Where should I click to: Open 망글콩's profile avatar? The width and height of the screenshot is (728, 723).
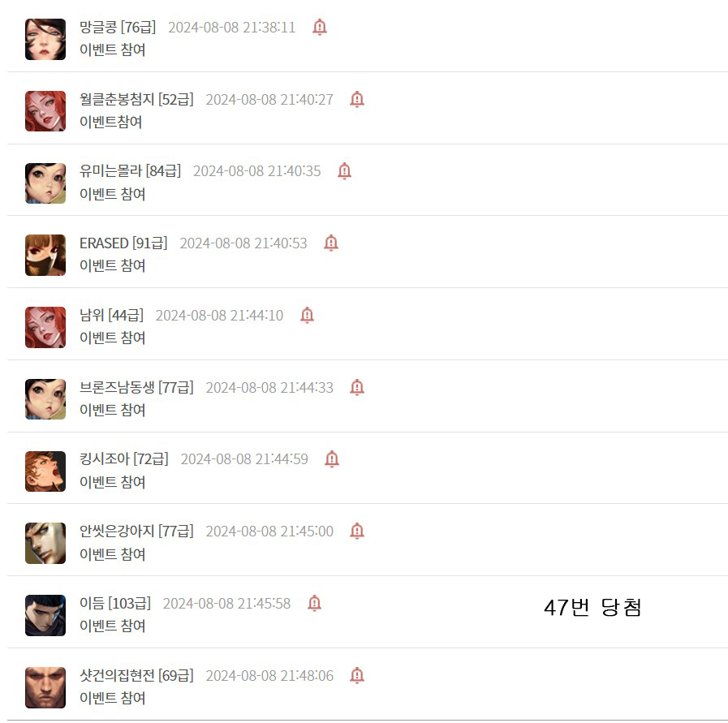(45, 40)
